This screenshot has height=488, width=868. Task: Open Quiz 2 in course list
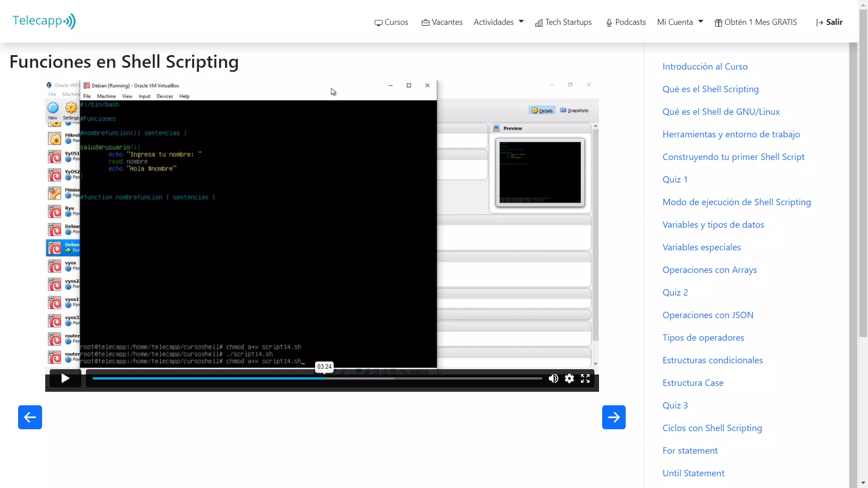pyautogui.click(x=675, y=292)
